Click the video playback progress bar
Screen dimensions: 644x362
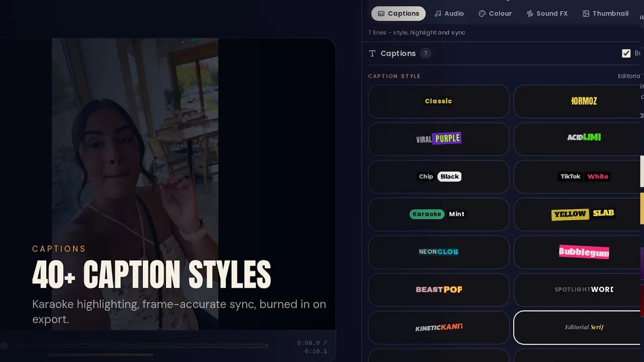(x=135, y=346)
